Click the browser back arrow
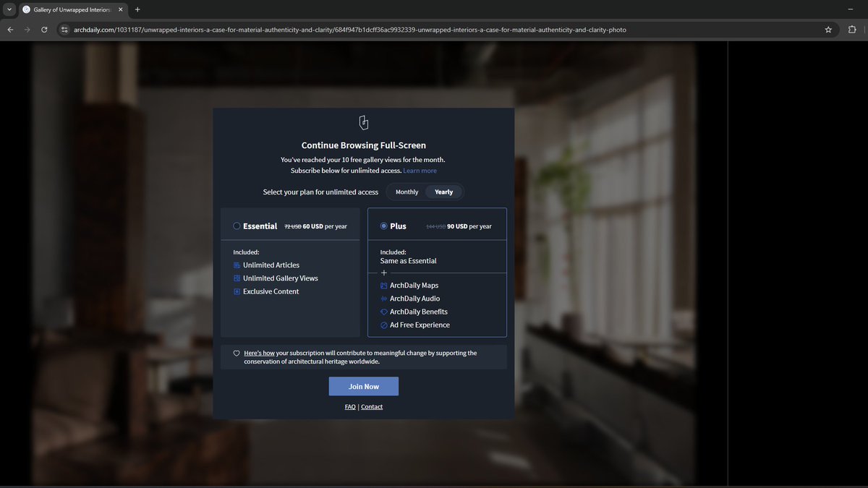 (10, 30)
